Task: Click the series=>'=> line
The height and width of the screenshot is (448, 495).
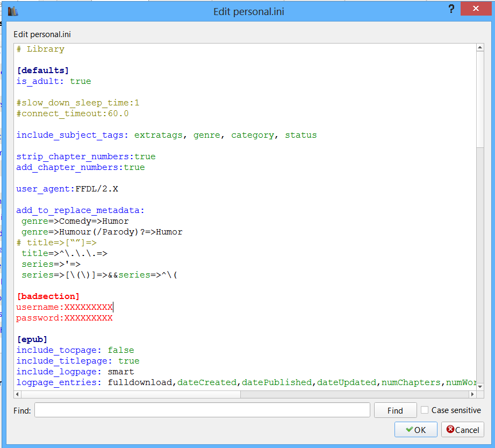Action: point(51,264)
